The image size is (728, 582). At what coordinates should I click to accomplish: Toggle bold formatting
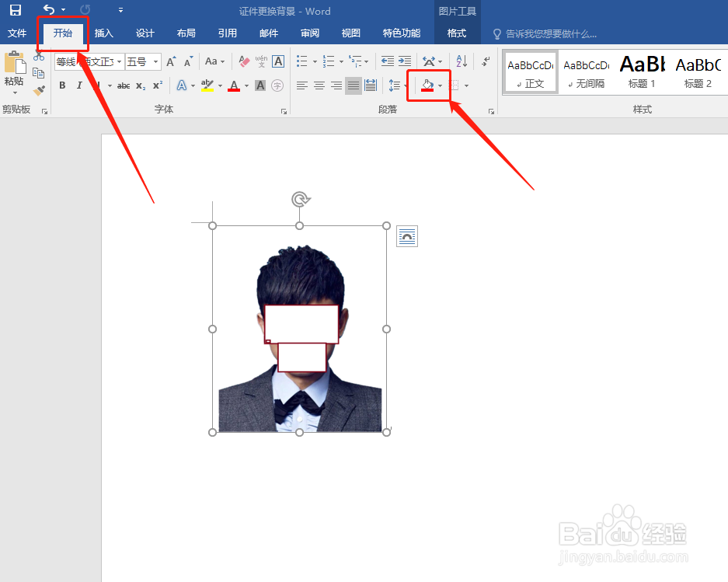point(62,85)
